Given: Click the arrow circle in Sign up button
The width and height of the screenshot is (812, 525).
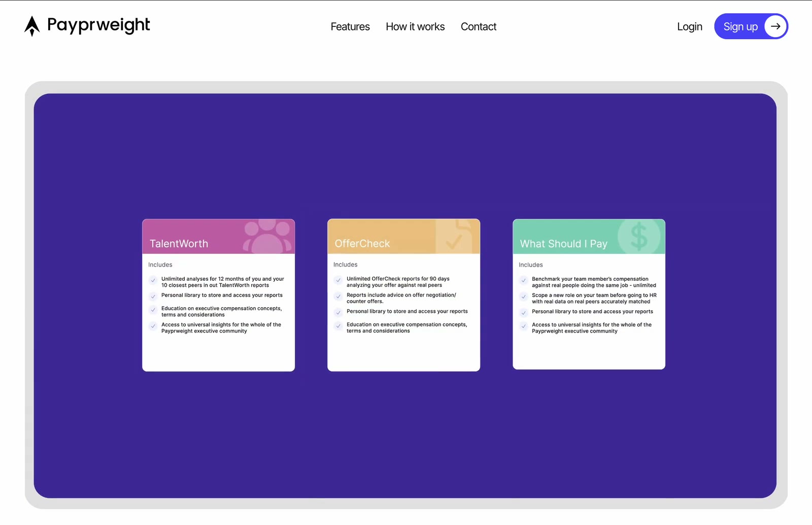Looking at the screenshot, I should [x=775, y=26].
